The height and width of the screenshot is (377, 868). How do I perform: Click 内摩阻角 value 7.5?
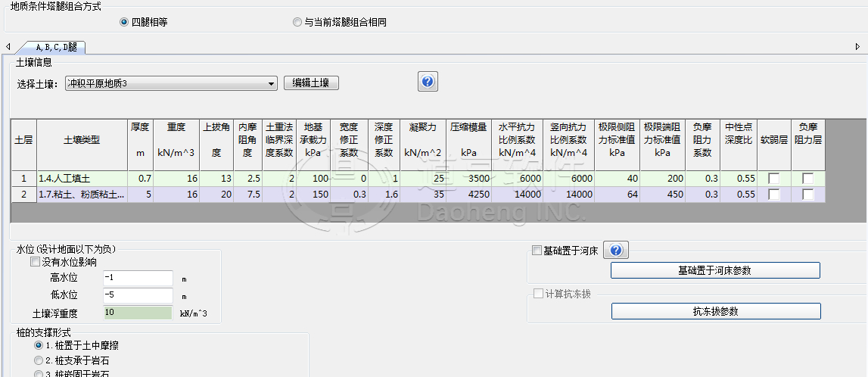pyautogui.click(x=247, y=195)
